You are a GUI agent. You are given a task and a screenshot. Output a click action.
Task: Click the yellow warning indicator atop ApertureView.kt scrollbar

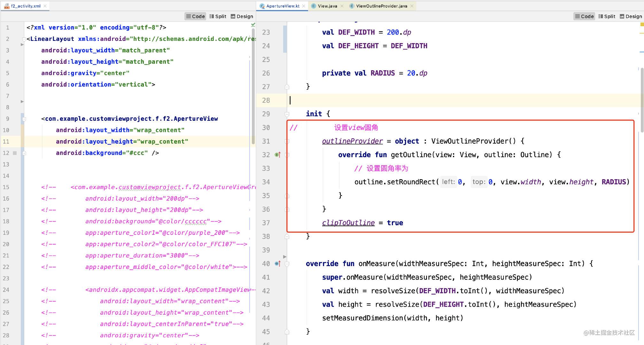click(x=642, y=25)
